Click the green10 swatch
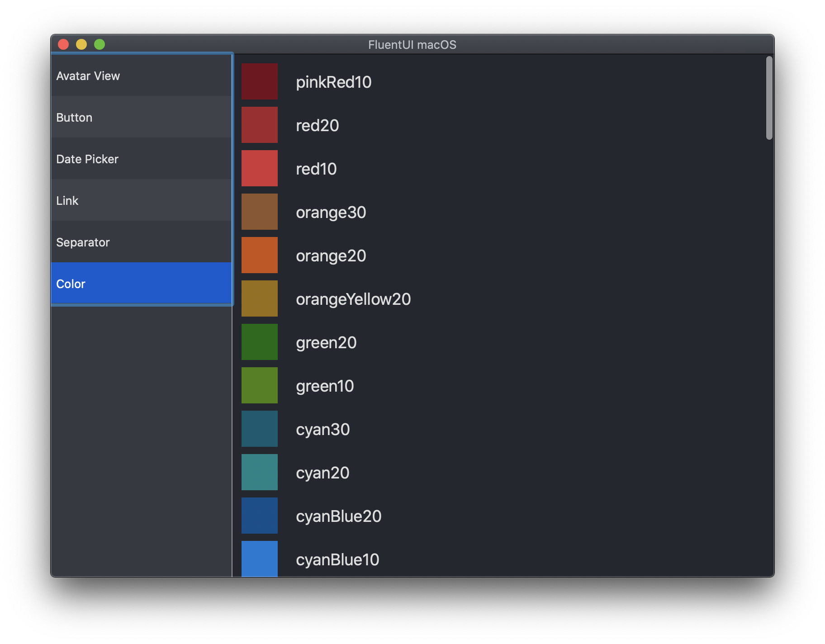 [x=260, y=385]
